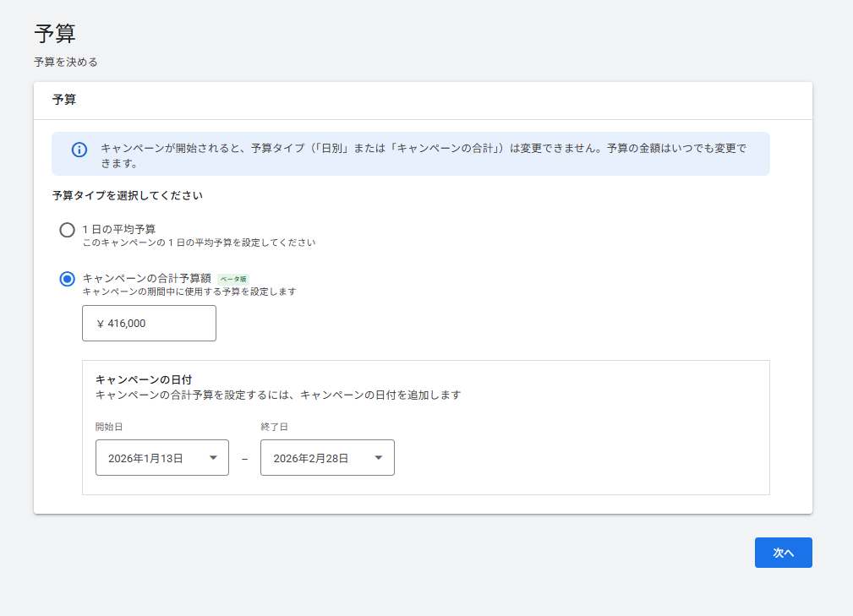
Task: Click the 終了日 field label
Action: pyautogui.click(x=274, y=427)
